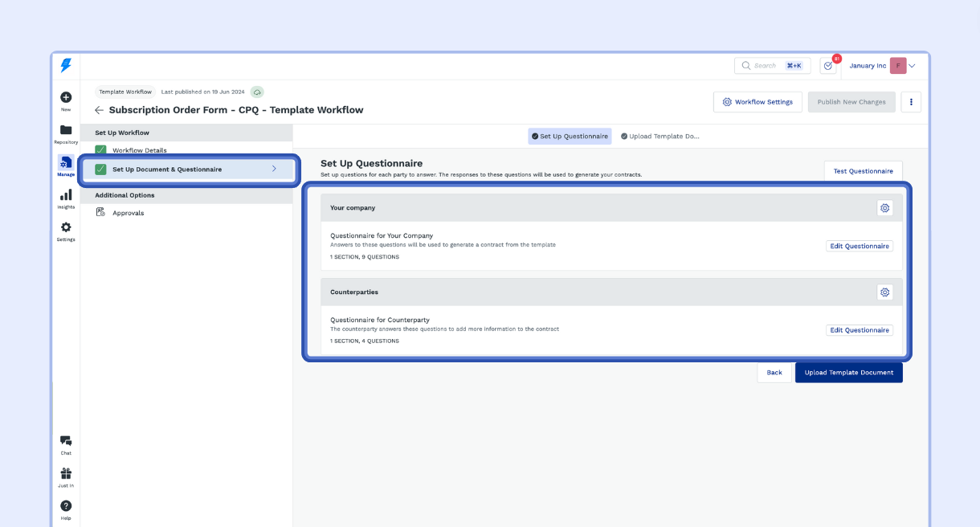Viewport: 980px width, 527px height.
Task: Open the Settings gear in the sidebar
Action: pyautogui.click(x=66, y=227)
